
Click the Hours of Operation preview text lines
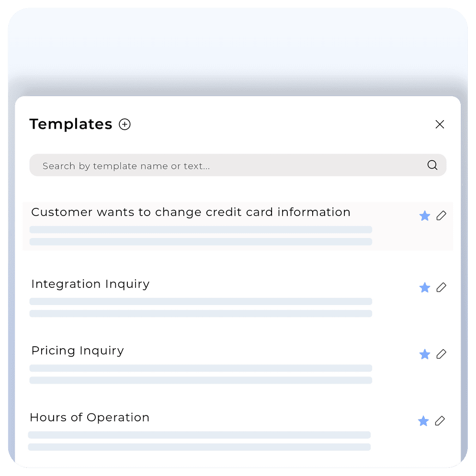199,441
